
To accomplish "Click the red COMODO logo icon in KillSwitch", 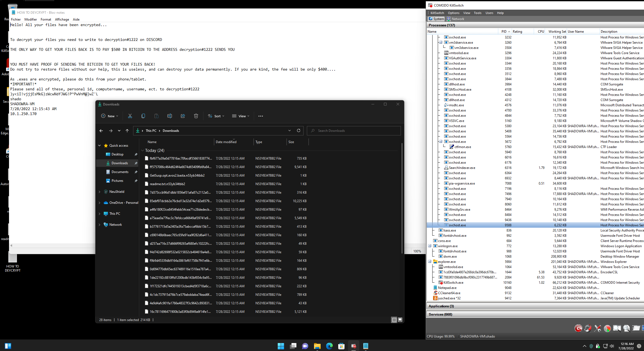I will point(578,328).
